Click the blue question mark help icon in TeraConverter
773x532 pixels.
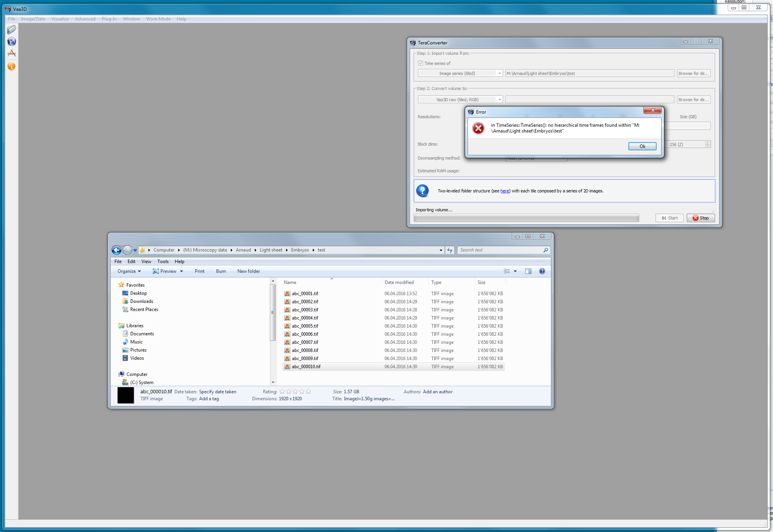(422, 190)
